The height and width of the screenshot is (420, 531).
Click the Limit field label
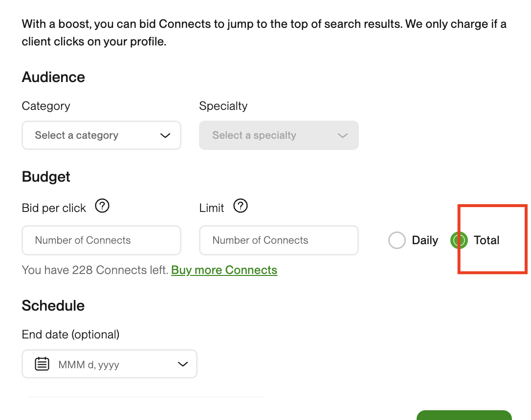212,208
